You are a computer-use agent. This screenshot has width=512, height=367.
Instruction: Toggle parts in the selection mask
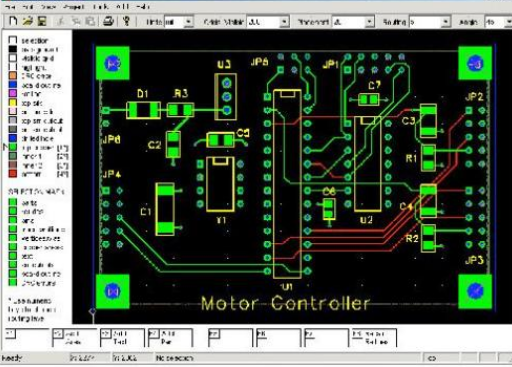point(13,202)
